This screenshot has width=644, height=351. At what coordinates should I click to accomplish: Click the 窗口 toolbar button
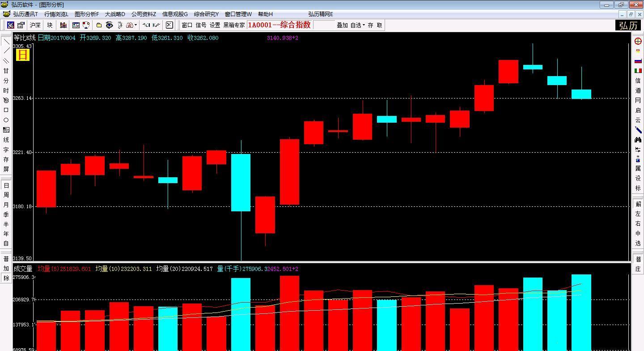pyautogui.click(x=187, y=25)
